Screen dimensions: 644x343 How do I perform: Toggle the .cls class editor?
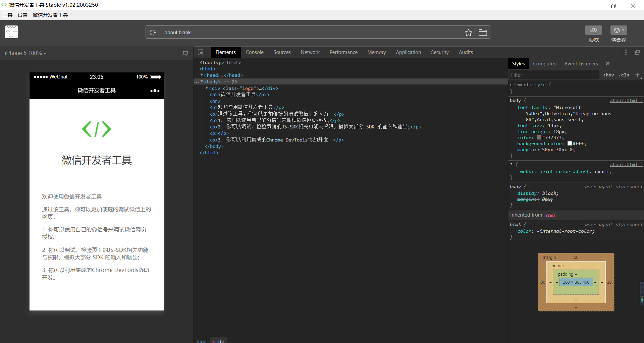tap(624, 75)
